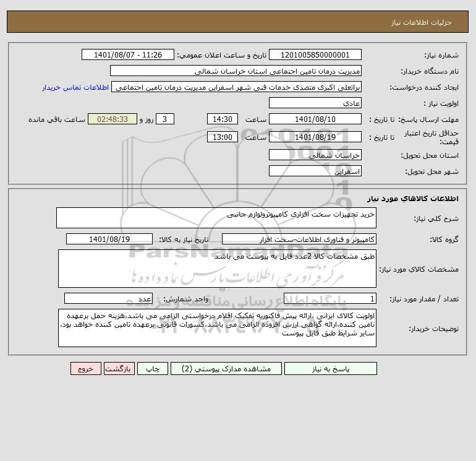
Task: Click the public announcement date field 1401/08/07 - 11:26
Action: pyautogui.click(x=128, y=54)
